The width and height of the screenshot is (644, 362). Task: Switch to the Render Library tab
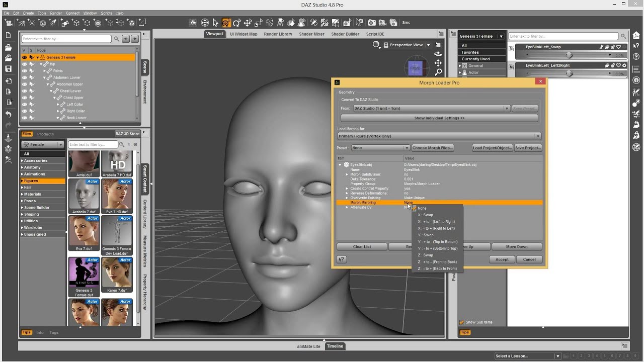pos(278,34)
